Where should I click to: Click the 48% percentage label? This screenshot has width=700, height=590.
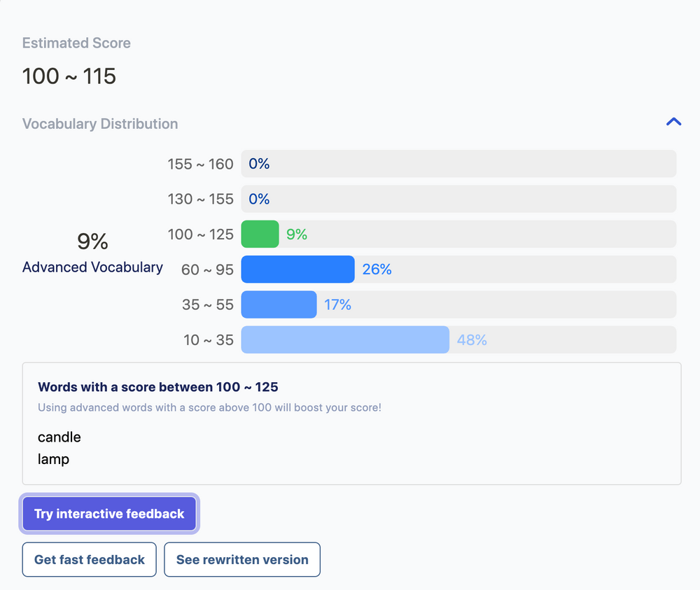(x=472, y=340)
